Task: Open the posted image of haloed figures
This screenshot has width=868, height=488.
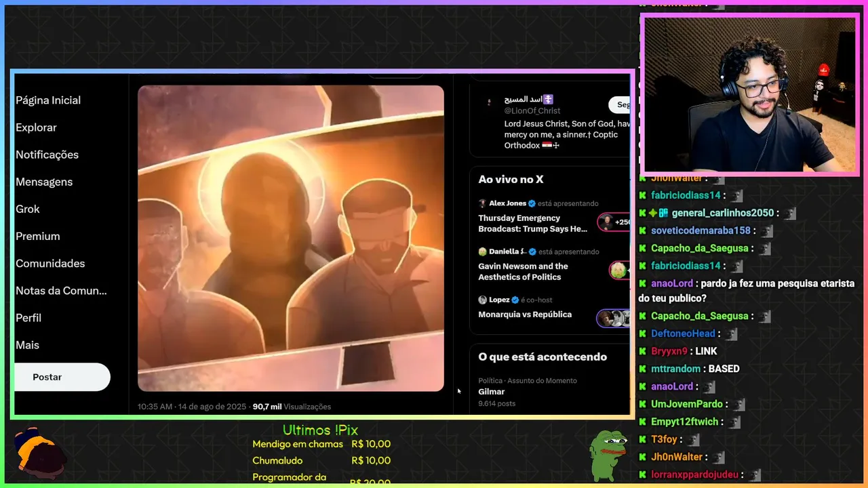Action: [x=291, y=238]
